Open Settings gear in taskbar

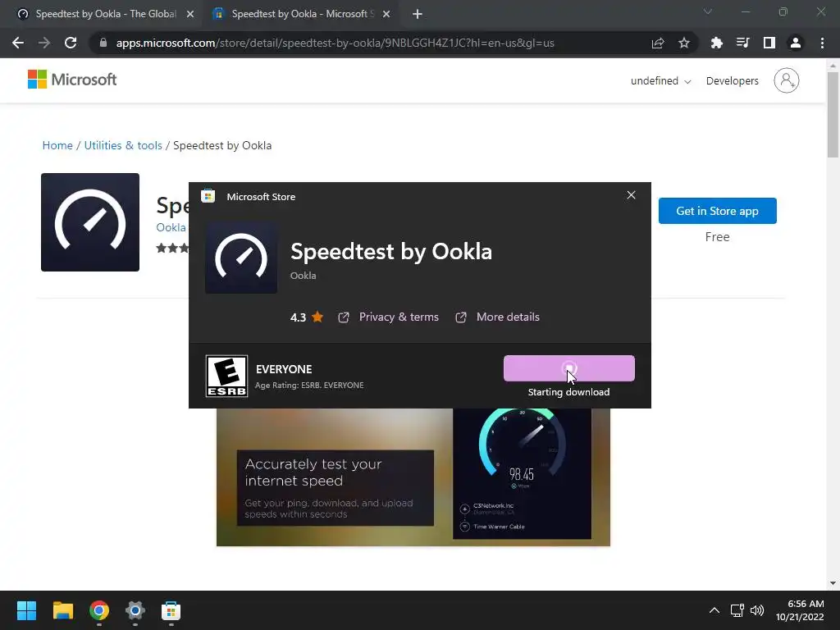pyautogui.click(x=135, y=610)
